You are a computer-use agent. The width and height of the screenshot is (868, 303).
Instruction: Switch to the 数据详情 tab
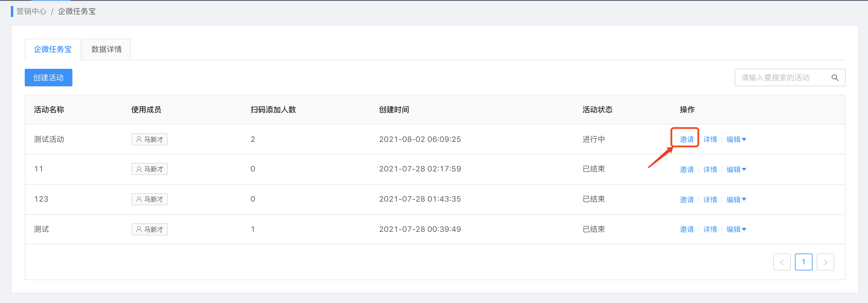[106, 49]
